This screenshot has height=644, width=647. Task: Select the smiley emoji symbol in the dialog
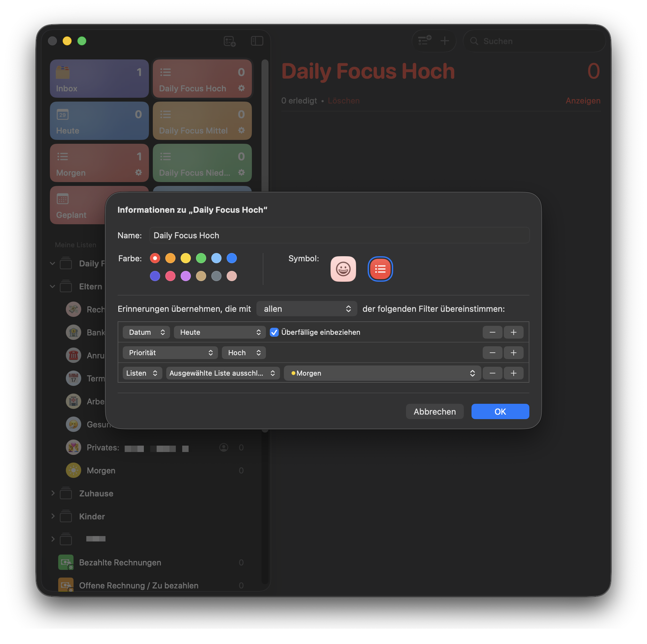coord(343,269)
